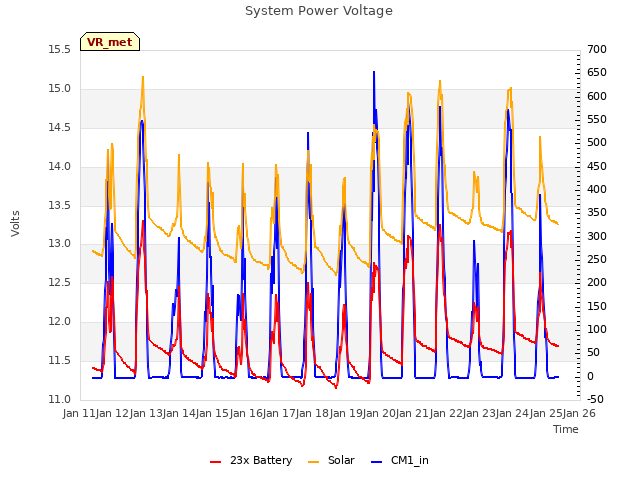Click the Volts axis label
The image size is (640, 480).
(16, 224)
